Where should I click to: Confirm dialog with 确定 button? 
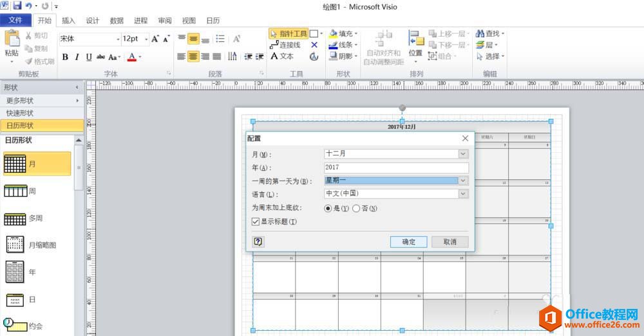409,242
